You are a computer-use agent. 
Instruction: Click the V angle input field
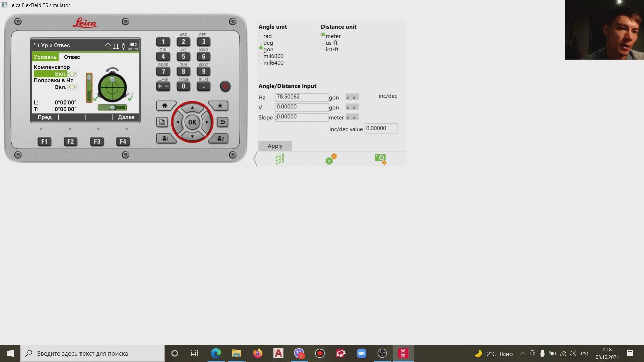pos(302,107)
